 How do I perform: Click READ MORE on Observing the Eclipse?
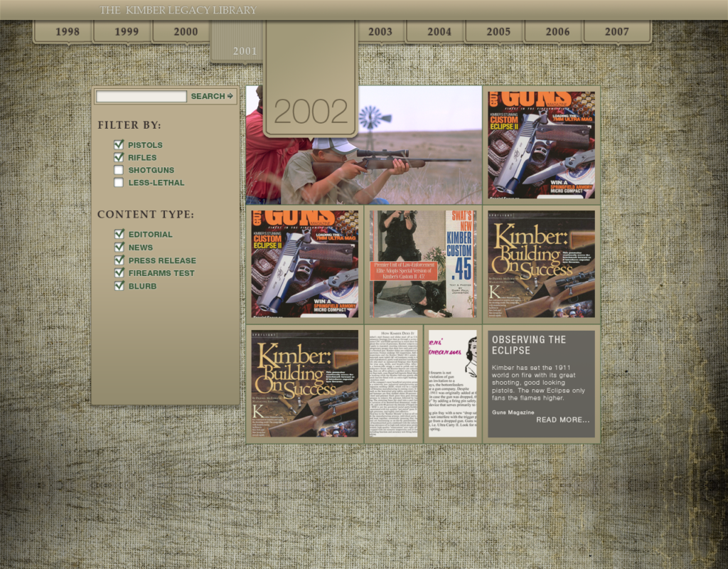click(x=563, y=420)
